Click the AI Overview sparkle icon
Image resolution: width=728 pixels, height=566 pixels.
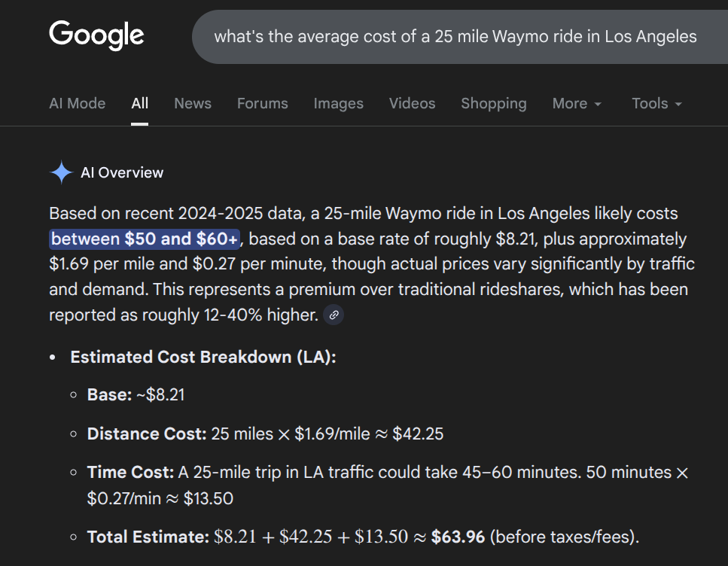pyautogui.click(x=61, y=173)
